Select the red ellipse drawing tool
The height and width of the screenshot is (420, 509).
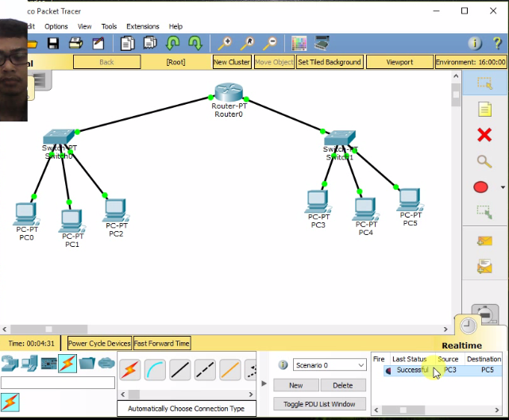[x=480, y=187]
